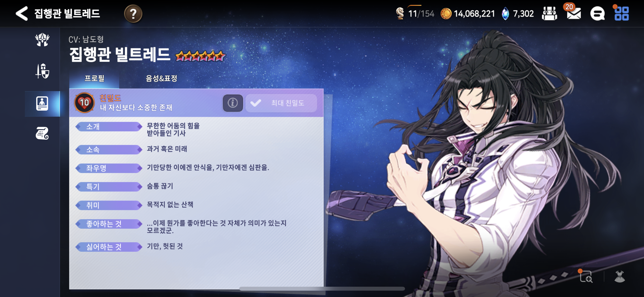Screen dimensions: 644x297
Task: Open the chat bubble icon
Action: point(597,13)
